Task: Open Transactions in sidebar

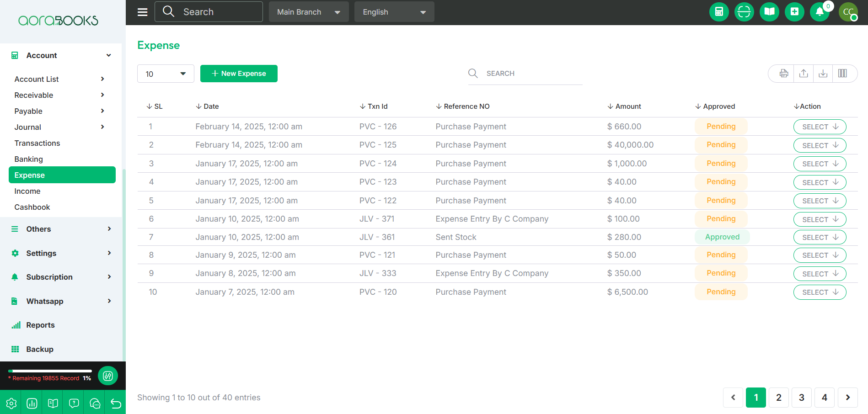Action: (x=37, y=143)
